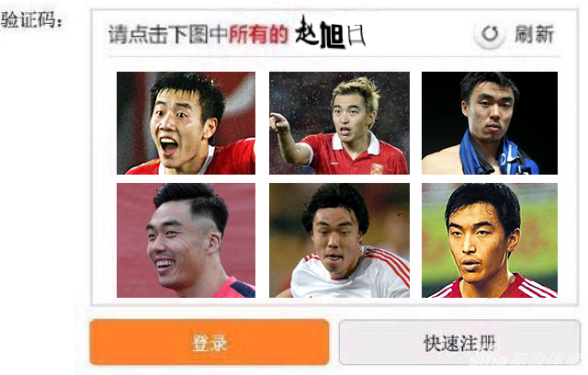This screenshot has width=588, height=375.
Task: Select the photo of the player in white jersey
Action: pyautogui.click(x=339, y=241)
